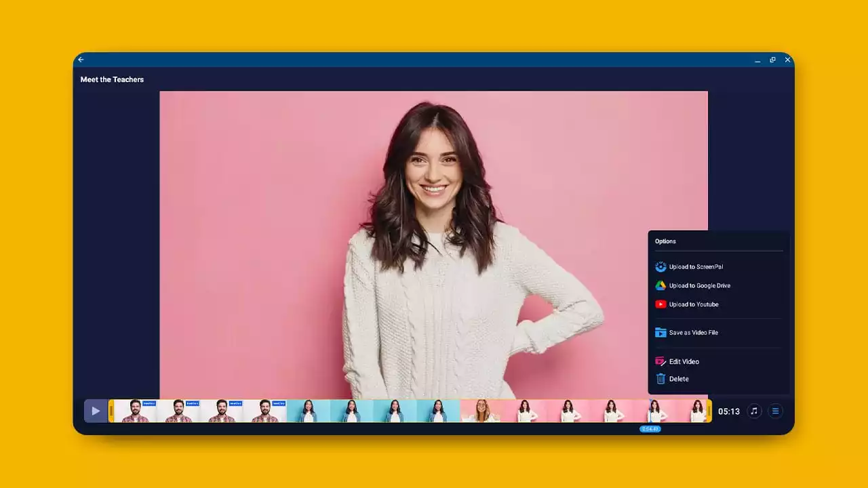Pick Upload to Youtube option
The image size is (868, 488).
coord(686,304)
